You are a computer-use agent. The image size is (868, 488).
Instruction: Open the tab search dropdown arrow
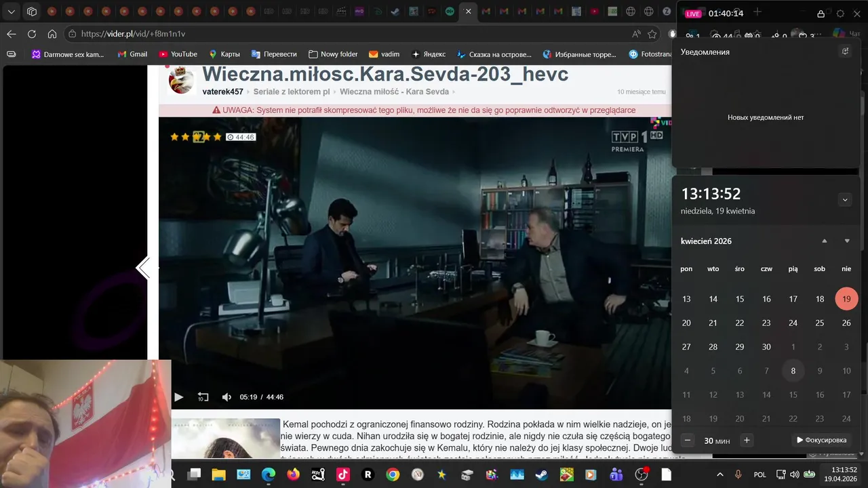(12, 12)
